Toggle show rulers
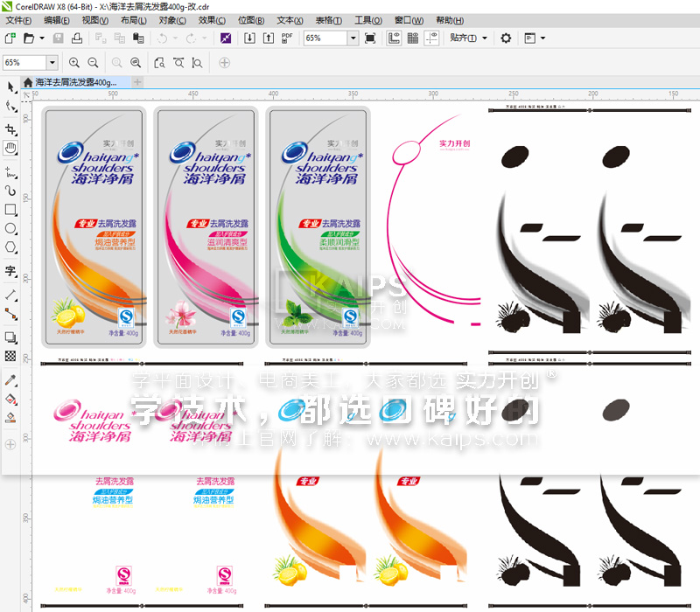Viewport: 700px width, 612px height. click(394, 38)
